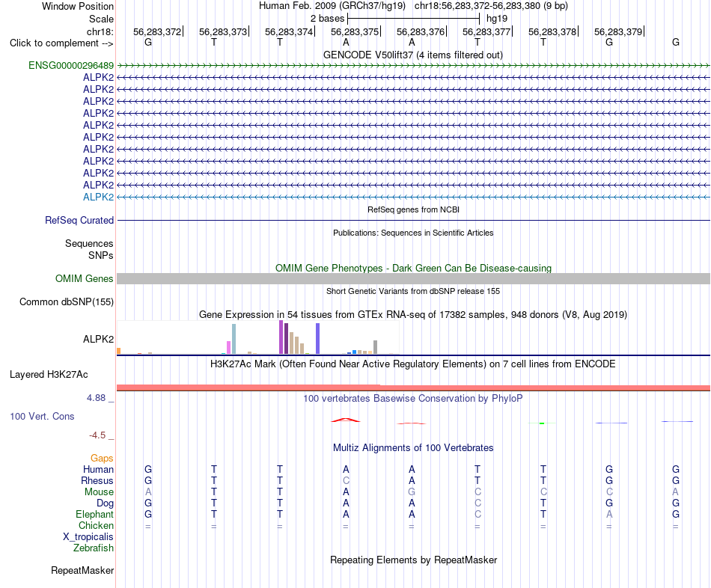Click Rhesus mismatch base C in alignment
Viewport: 711px width, 588px height.
tap(346, 480)
